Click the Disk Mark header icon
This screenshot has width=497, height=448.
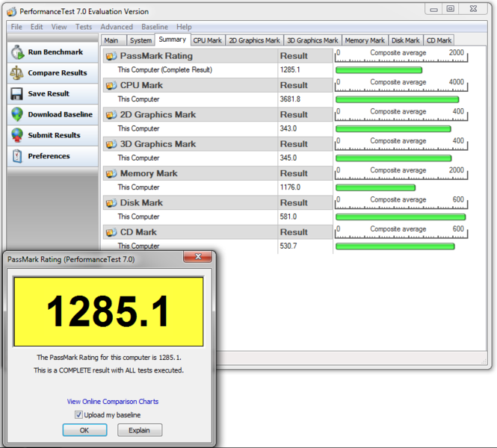(111, 203)
